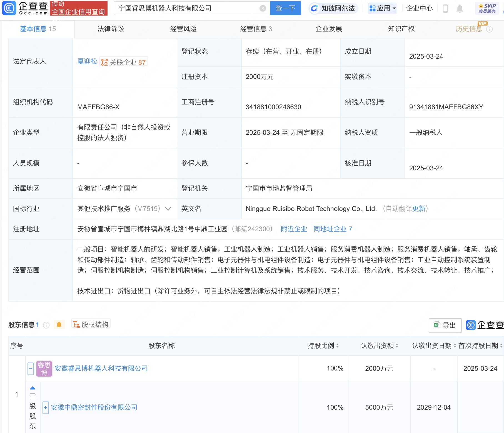The image size is (504, 433).
Task: Click the info icon next to 股东信息
Action: [x=46, y=325]
